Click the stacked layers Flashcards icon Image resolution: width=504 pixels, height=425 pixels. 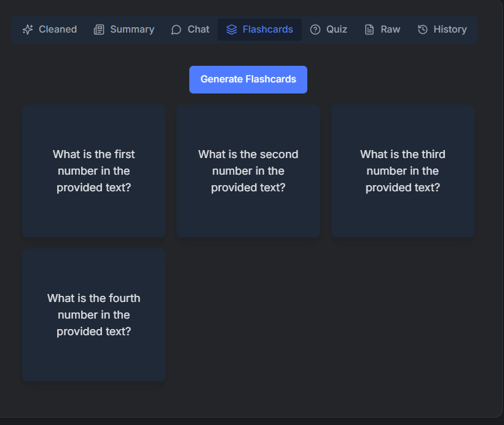231,29
